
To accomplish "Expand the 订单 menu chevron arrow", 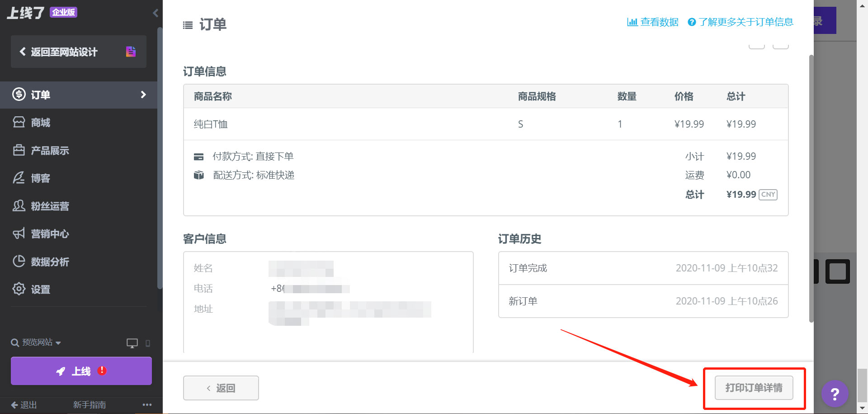I will pyautogui.click(x=143, y=95).
